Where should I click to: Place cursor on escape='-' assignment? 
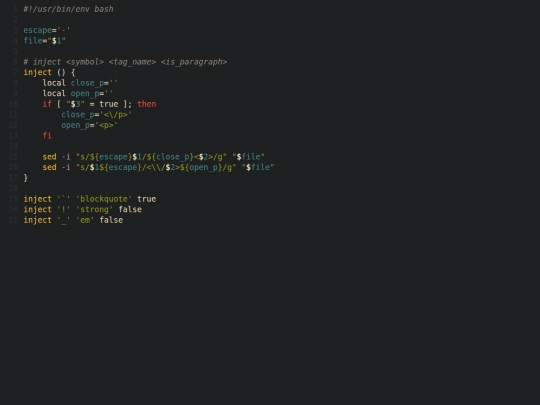click(46, 30)
